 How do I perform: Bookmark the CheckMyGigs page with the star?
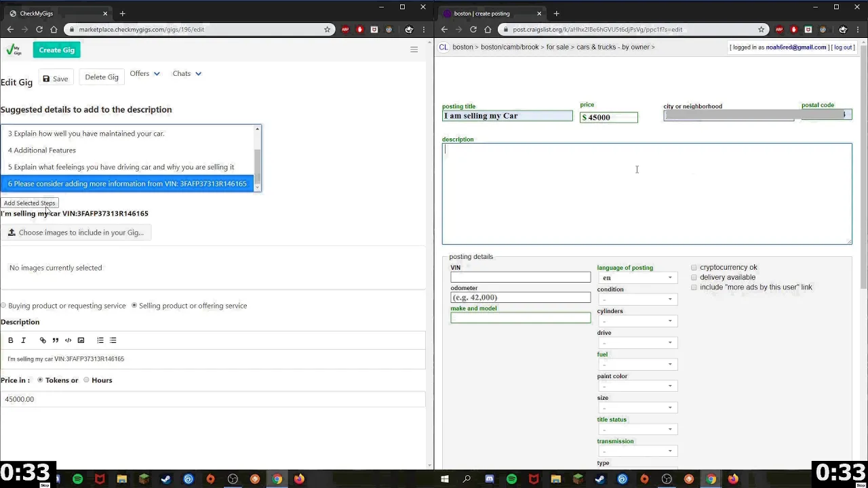pos(327,29)
